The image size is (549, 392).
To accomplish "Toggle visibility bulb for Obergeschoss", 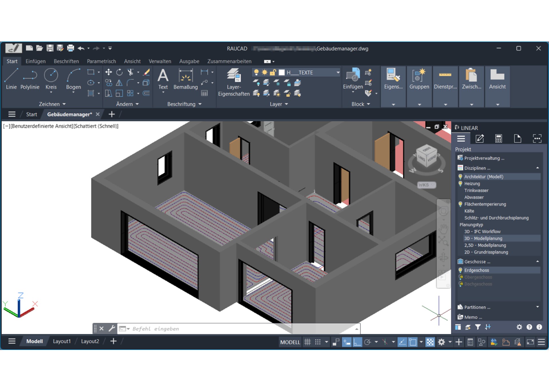I will click(x=460, y=277).
